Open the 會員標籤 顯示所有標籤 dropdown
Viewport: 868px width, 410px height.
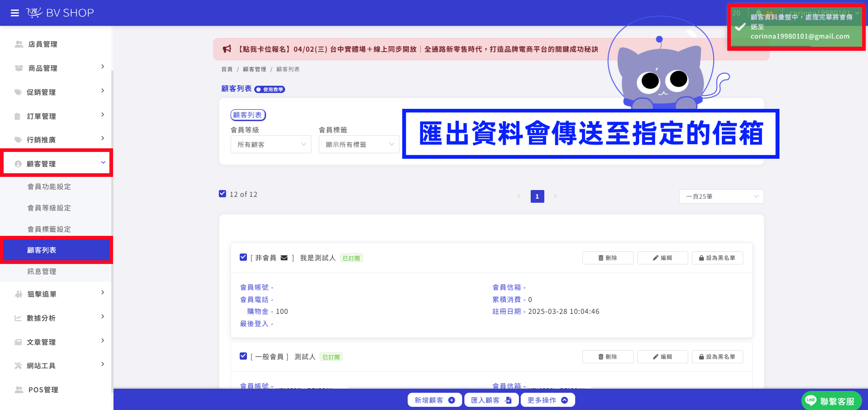359,144
